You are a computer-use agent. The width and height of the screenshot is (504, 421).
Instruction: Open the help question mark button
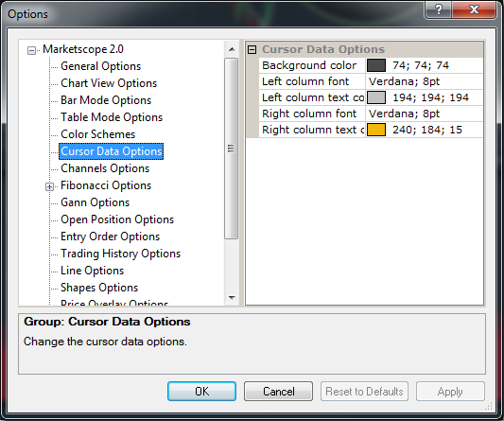click(439, 9)
